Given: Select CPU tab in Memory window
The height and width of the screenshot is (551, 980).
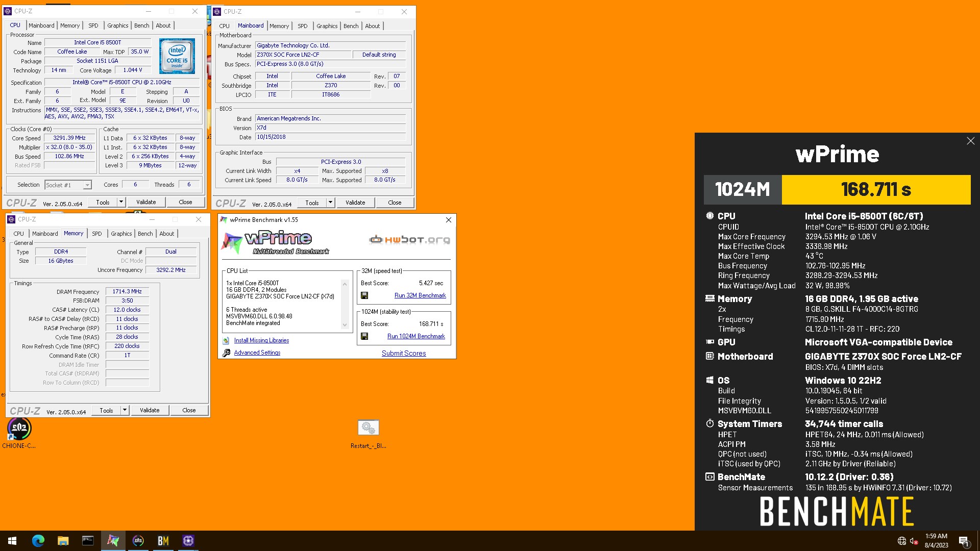Looking at the screenshot, I should point(18,234).
